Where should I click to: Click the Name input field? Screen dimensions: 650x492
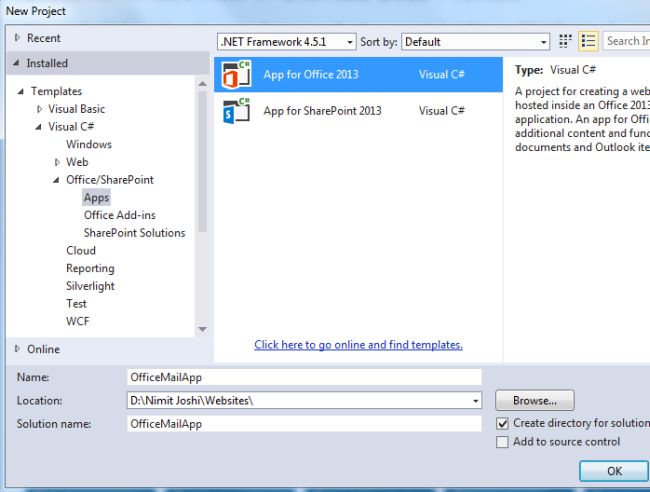[304, 377]
